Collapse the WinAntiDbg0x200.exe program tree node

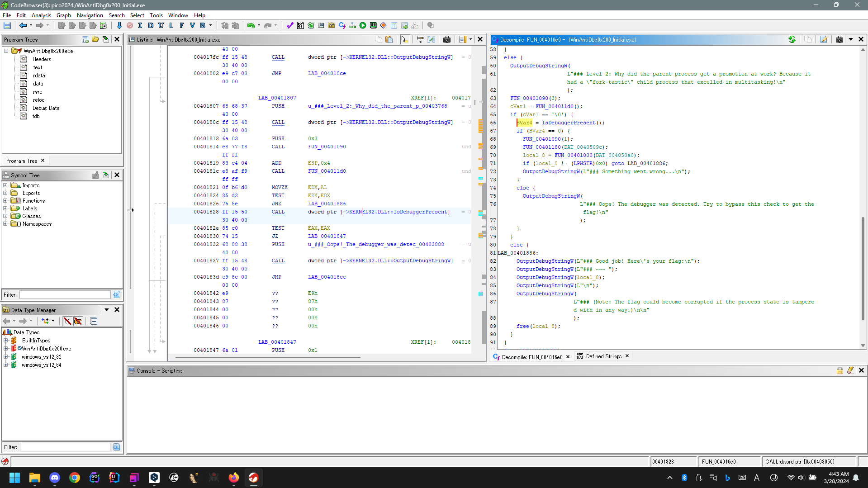[x=6, y=51]
